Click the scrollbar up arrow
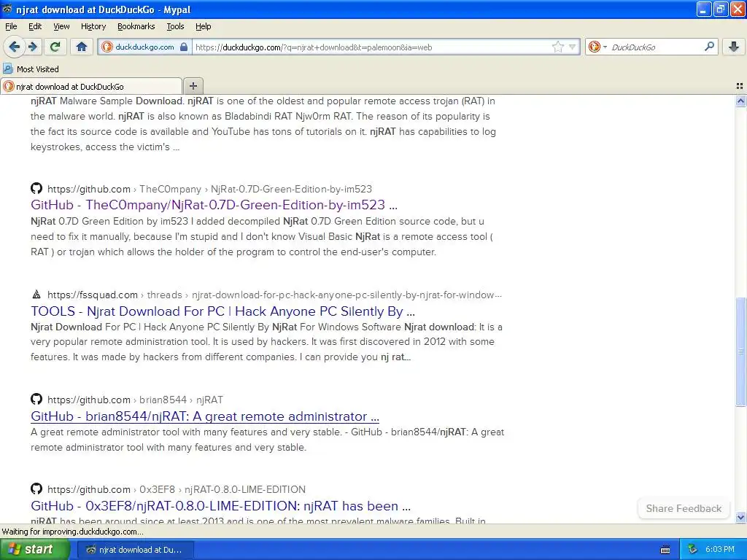The width and height of the screenshot is (747, 560). [740, 101]
